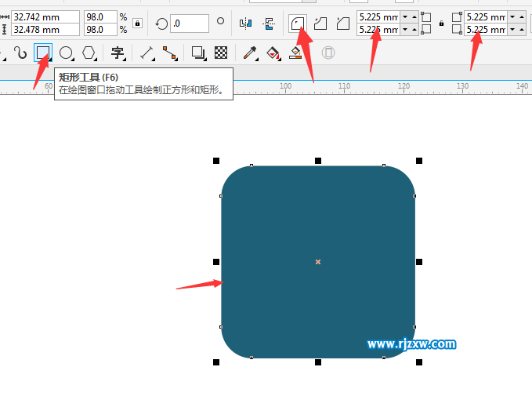Select the Rectangle tool
The image size is (532, 407).
43,53
